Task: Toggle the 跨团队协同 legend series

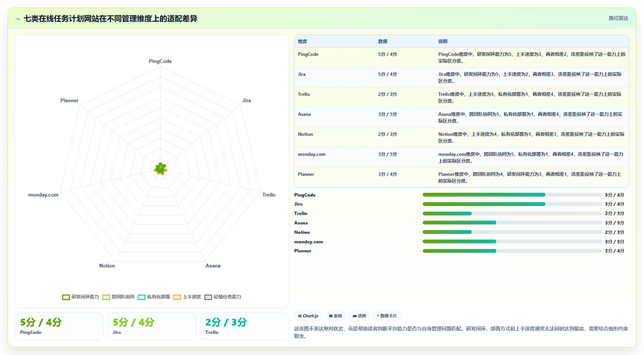Action: click(x=118, y=297)
